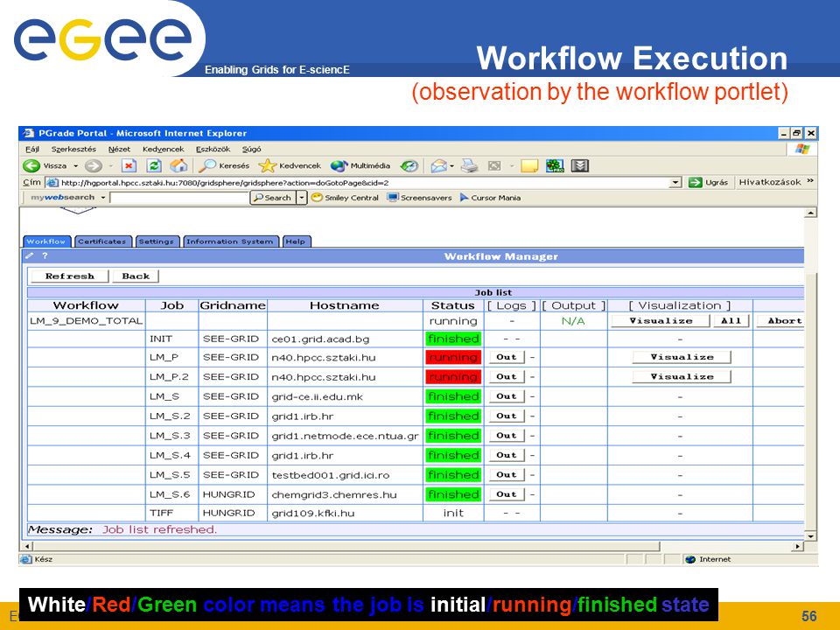Screen dimensions: 840x630
Task: Click the pencil edit icon in Workflow Manager bar
Action: click(x=30, y=256)
